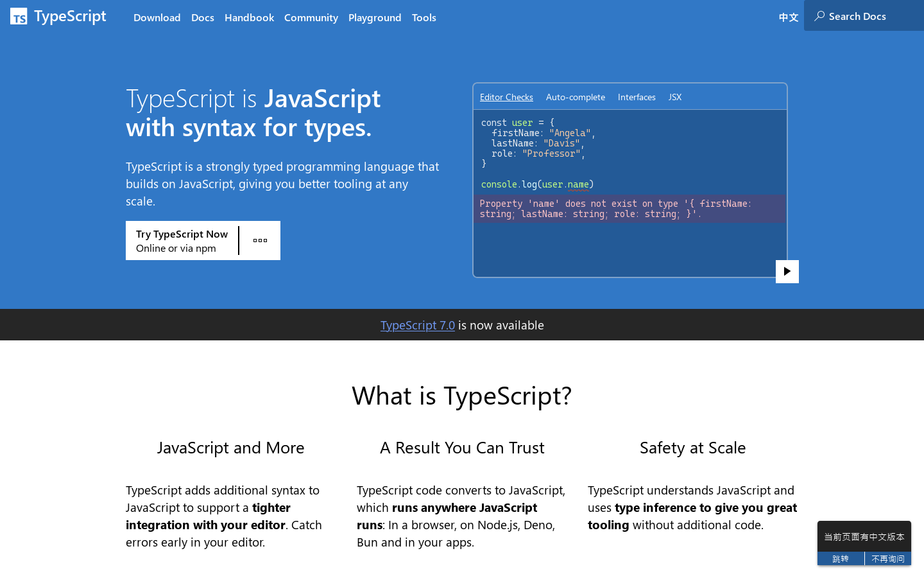The width and height of the screenshot is (924, 578).
Task: Click the error message about Property 'name'
Action: pos(629,209)
